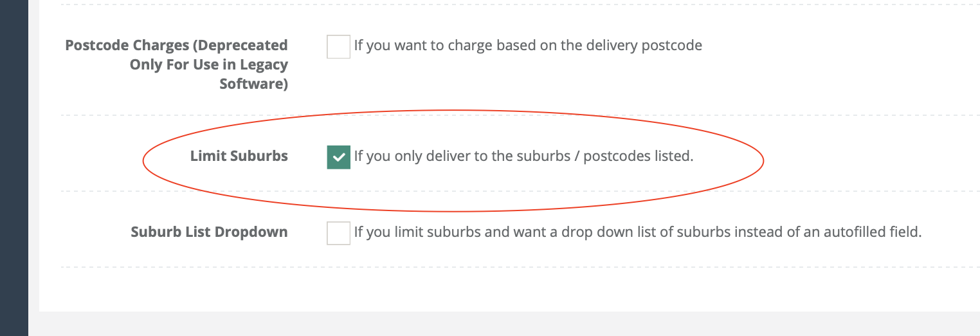Click the dark navy sidebar strip
This screenshot has height=336, width=980.
(x=14, y=167)
